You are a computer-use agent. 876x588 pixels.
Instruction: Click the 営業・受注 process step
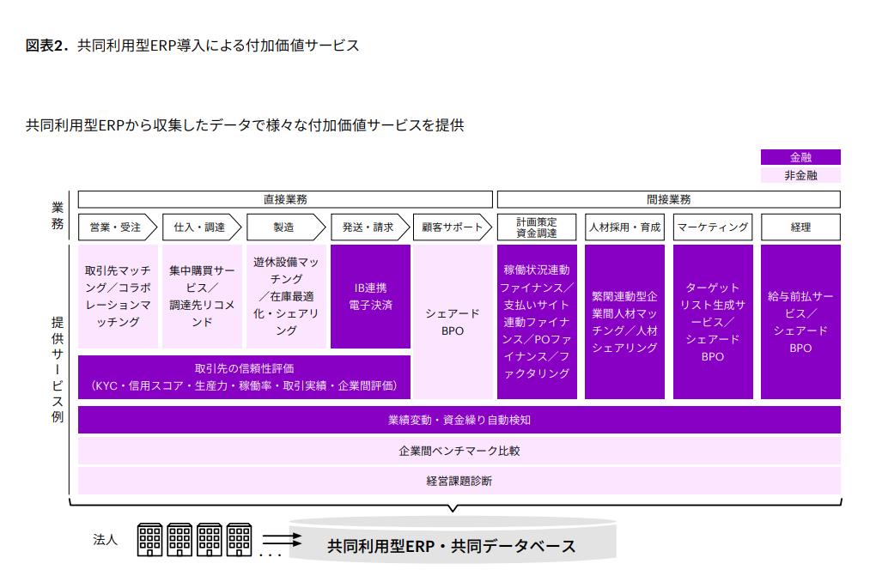117,227
